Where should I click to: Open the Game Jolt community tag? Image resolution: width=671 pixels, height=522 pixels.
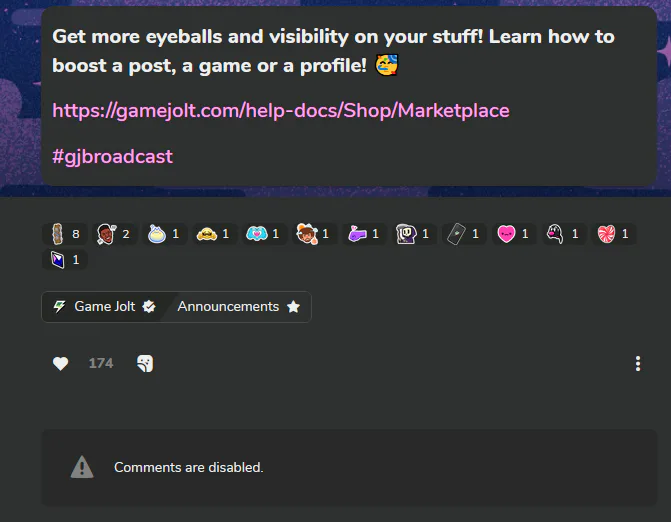[x=104, y=307]
